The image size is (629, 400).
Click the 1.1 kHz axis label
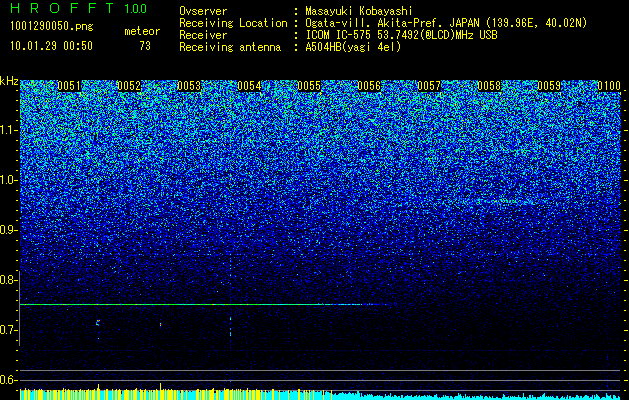pos(9,130)
